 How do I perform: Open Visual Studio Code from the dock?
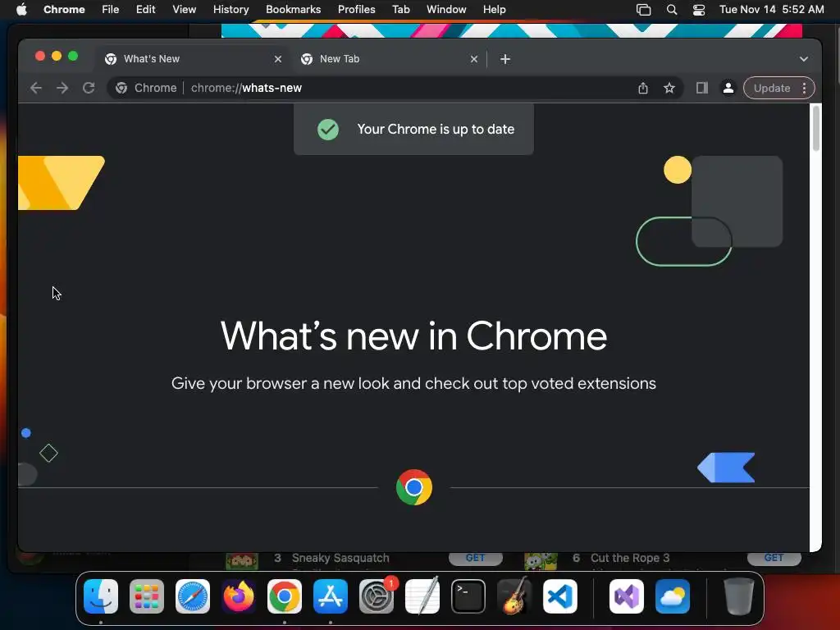click(x=560, y=596)
